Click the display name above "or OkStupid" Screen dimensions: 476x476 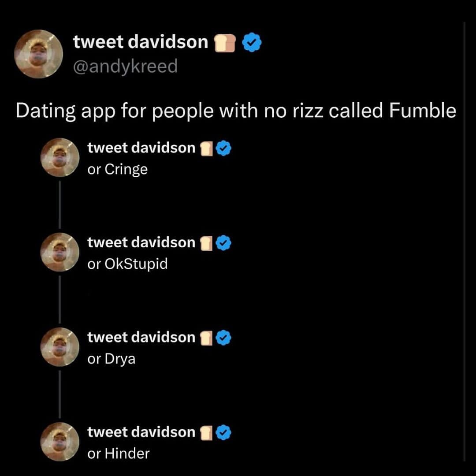click(x=141, y=242)
